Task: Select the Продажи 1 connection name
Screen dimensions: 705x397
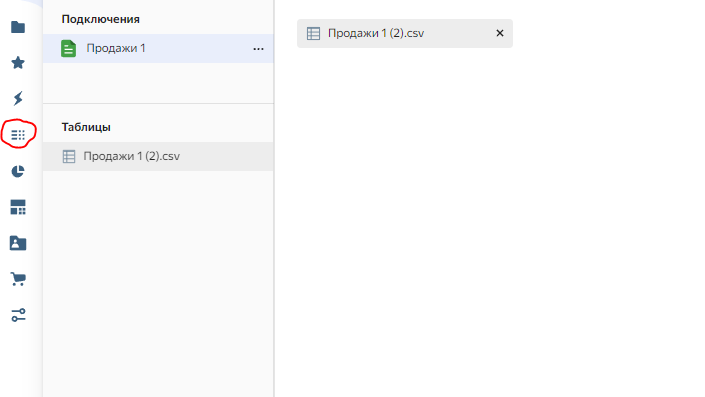Action: [x=116, y=48]
